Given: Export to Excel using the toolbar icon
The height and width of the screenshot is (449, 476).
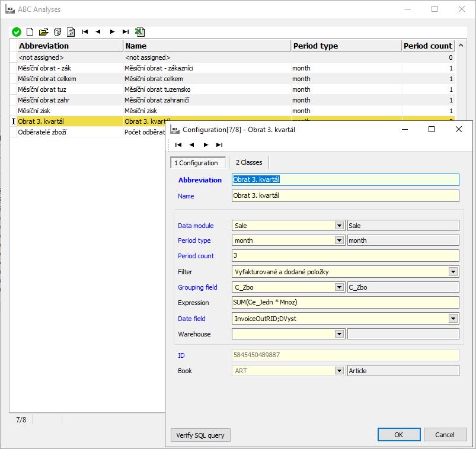Looking at the screenshot, I should click(x=140, y=32).
